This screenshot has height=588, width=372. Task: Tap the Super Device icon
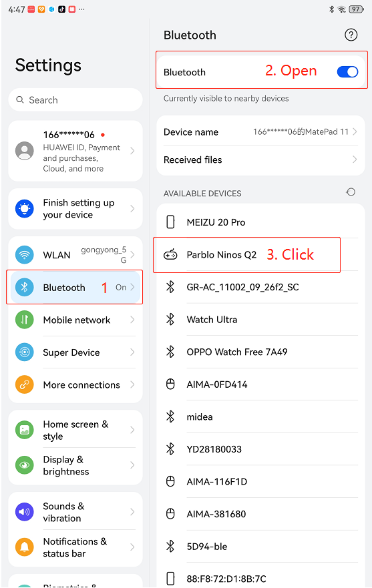pyautogui.click(x=25, y=352)
